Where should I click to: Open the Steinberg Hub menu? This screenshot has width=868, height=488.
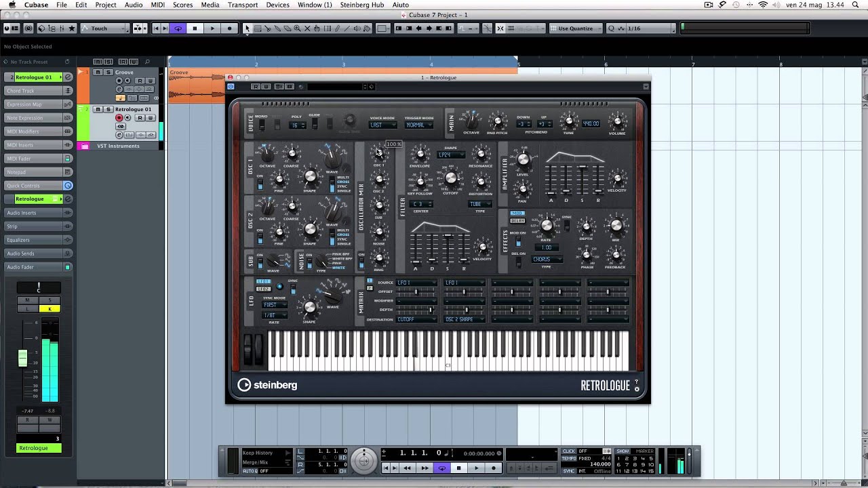(362, 5)
